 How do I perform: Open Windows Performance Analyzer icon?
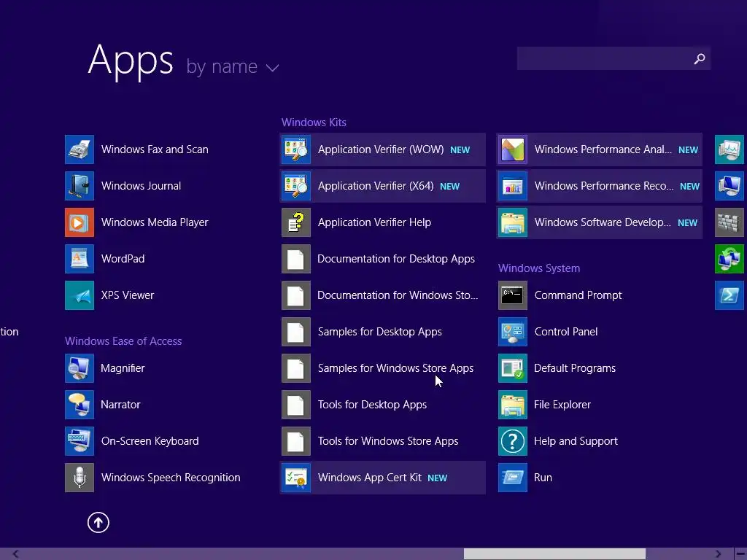click(513, 149)
